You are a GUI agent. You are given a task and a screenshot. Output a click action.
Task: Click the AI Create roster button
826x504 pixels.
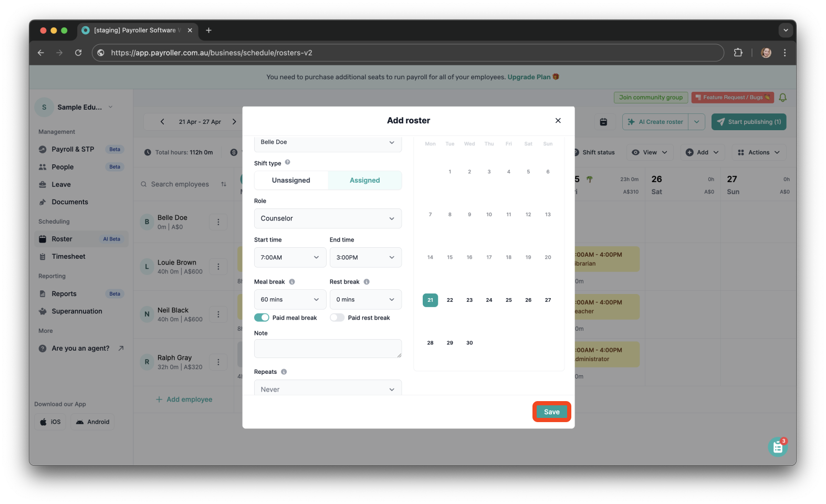[x=655, y=122]
